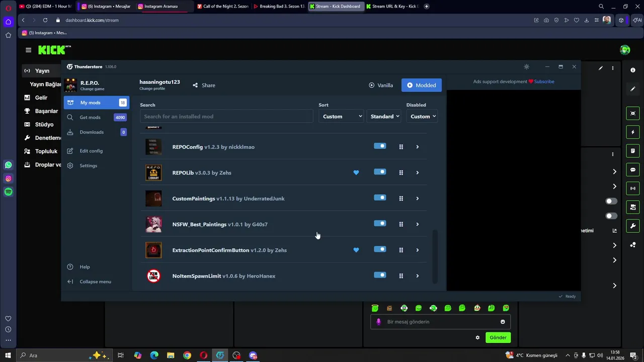
Task: Open the Disabled Custom dropdown
Action: (422, 117)
